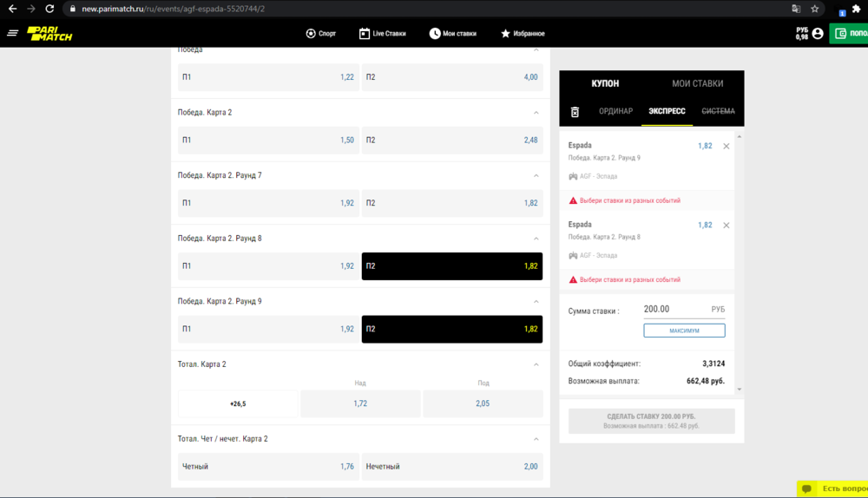Open the Есть вопрос chat widget

pyautogui.click(x=832, y=488)
